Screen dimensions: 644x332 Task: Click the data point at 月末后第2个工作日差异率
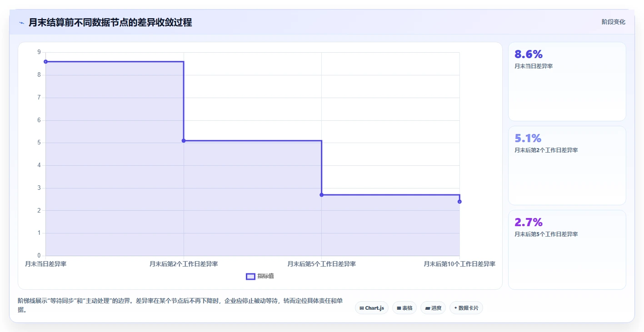click(x=184, y=140)
